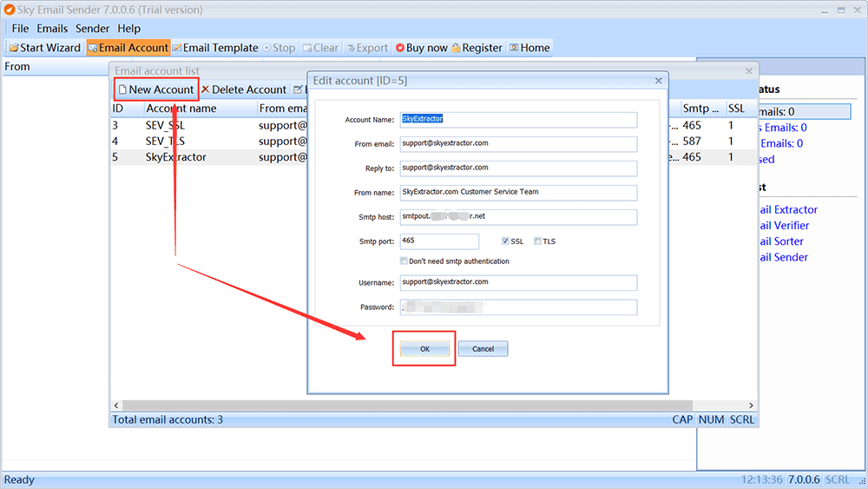868x489 pixels.
Task: Go to Home via toolbar icon
Action: (514, 48)
